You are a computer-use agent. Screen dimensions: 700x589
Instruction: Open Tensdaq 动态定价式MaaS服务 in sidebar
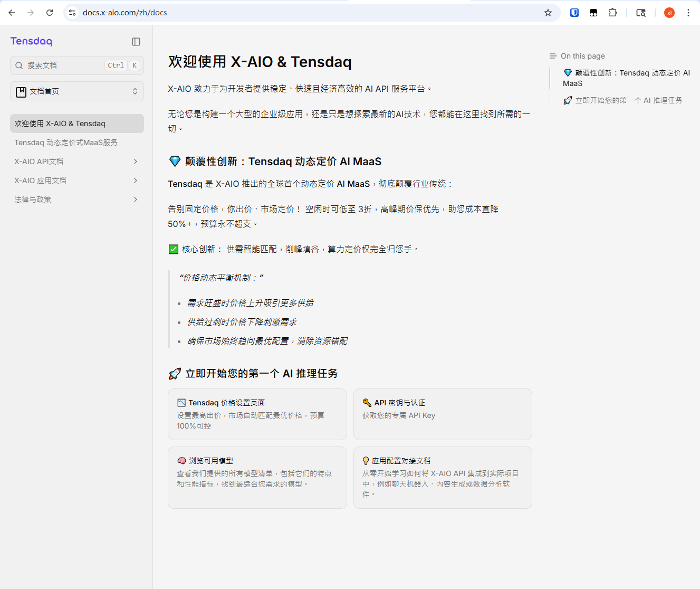click(x=77, y=142)
